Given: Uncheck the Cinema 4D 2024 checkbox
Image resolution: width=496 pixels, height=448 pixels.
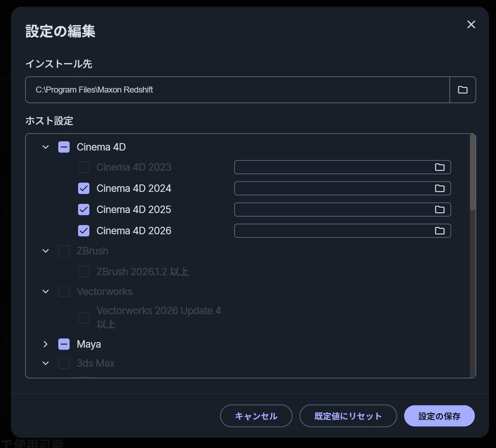Looking at the screenshot, I should [83, 188].
